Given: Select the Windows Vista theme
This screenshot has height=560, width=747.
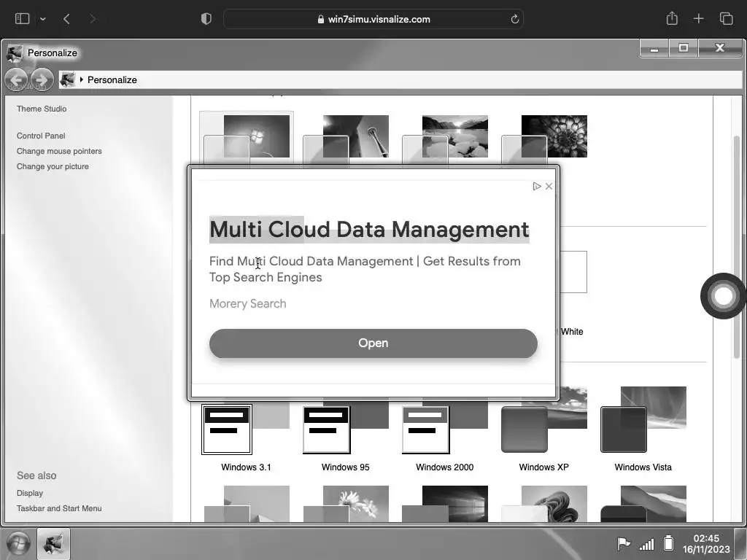Looking at the screenshot, I should pyautogui.click(x=643, y=431).
